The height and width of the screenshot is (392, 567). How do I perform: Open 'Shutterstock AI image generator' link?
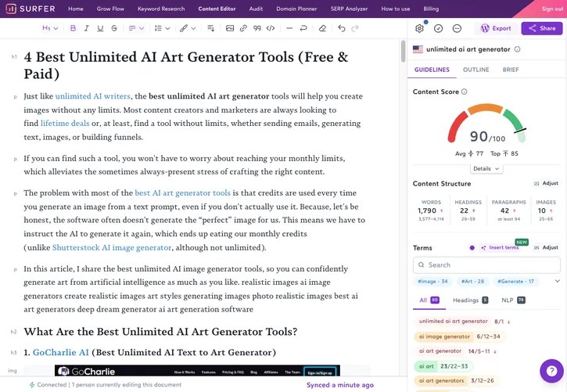click(x=112, y=248)
